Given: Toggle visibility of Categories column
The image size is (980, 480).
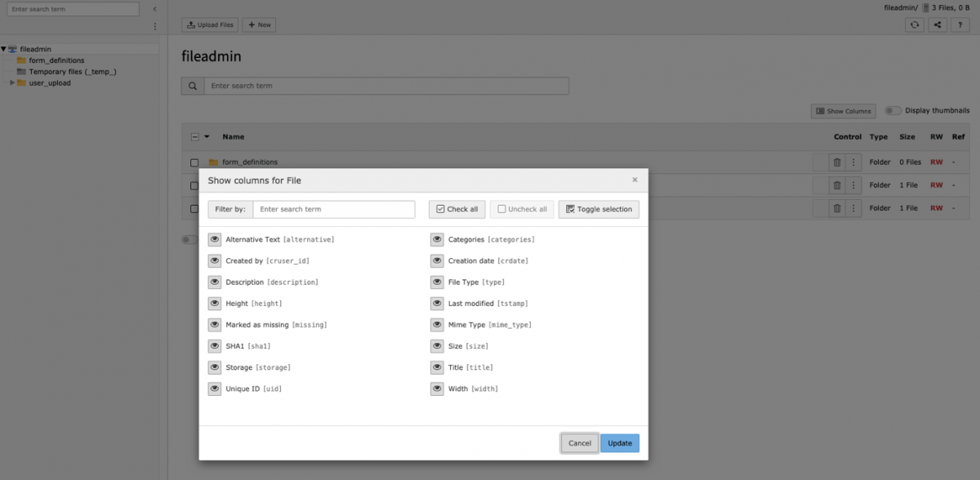Looking at the screenshot, I should 438,239.
